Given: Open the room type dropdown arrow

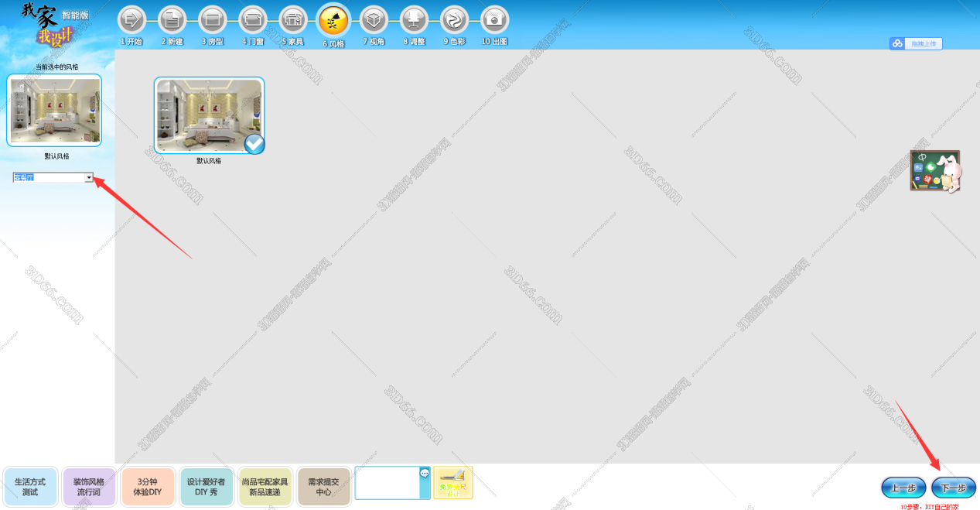Looking at the screenshot, I should pos(89,177).
